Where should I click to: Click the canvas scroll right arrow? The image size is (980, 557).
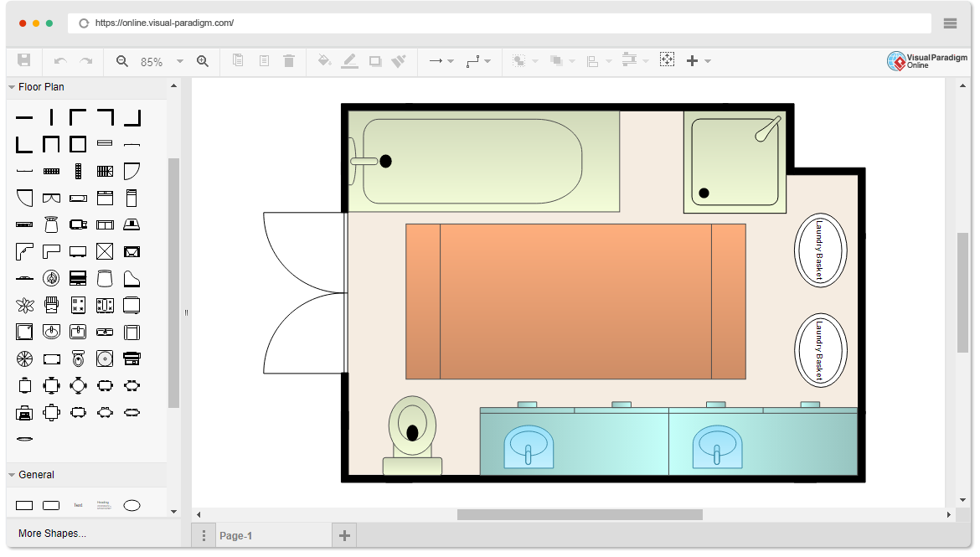point(949,515)
